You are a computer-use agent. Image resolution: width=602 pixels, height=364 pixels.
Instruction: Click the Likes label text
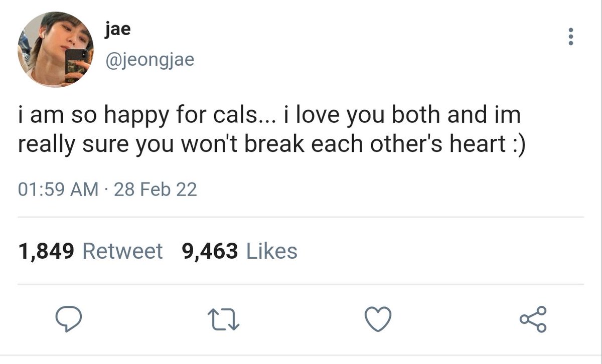tap(271, 251)
